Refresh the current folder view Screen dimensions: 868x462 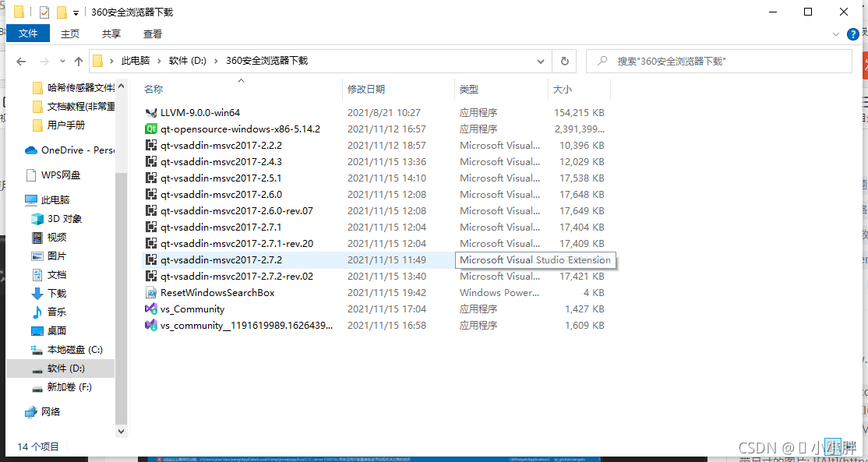pos(565,62)
